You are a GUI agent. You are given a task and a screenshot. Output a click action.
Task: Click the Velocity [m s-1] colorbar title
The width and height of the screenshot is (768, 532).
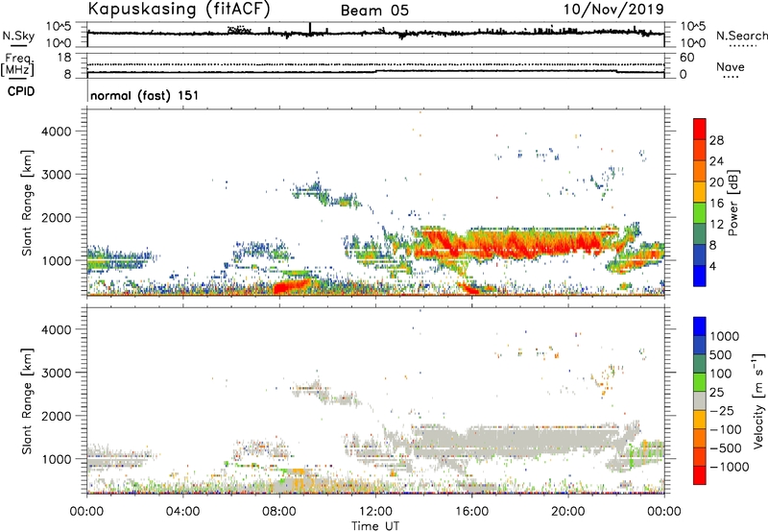point(758,400)
